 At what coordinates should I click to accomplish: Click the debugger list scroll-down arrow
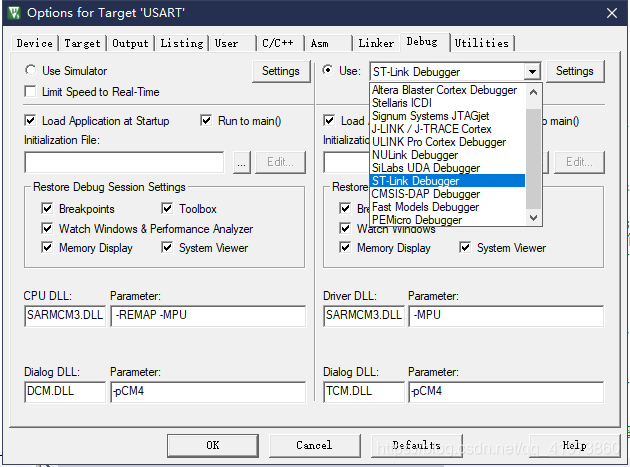point(533,218)
